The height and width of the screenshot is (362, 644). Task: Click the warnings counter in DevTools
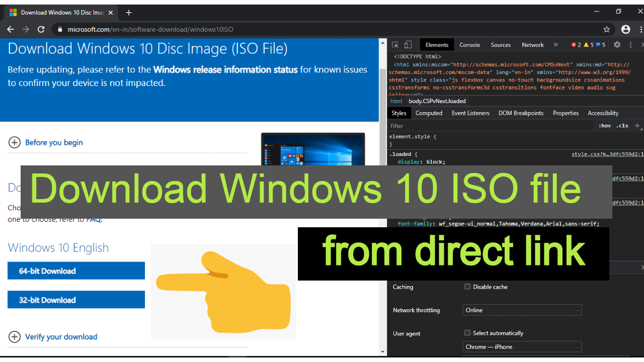coord(588,45)
